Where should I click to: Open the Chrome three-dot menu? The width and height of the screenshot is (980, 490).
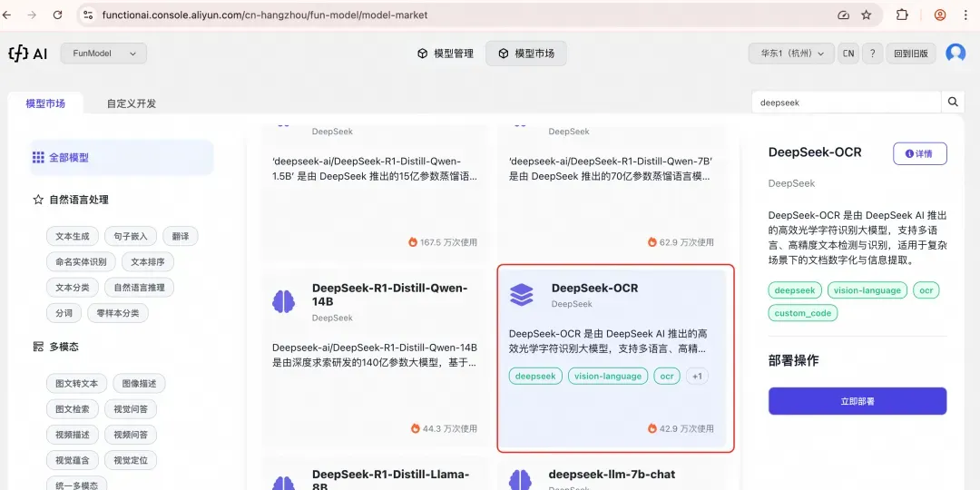point(966,15)
